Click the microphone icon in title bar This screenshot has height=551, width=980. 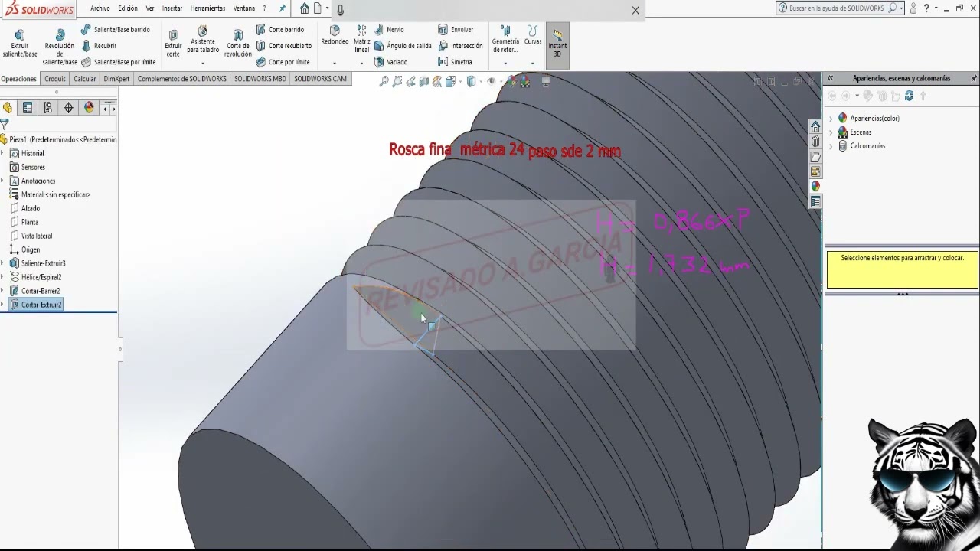340,9
